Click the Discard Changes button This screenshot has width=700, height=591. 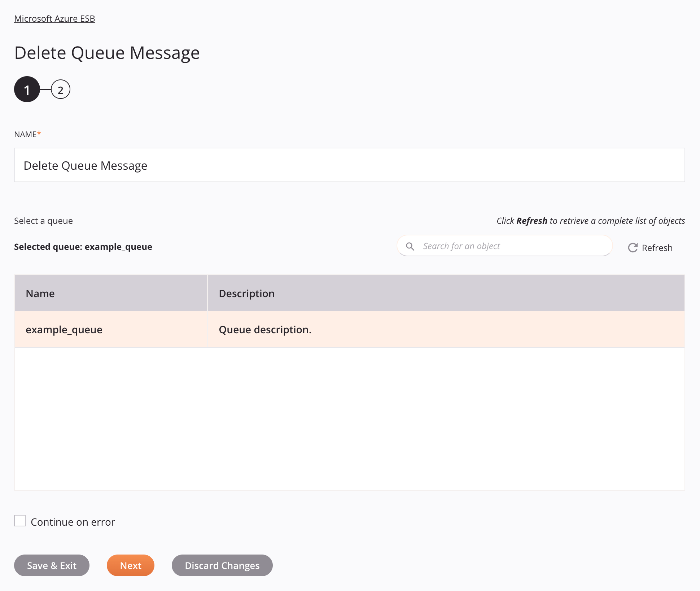pos(222,565)
